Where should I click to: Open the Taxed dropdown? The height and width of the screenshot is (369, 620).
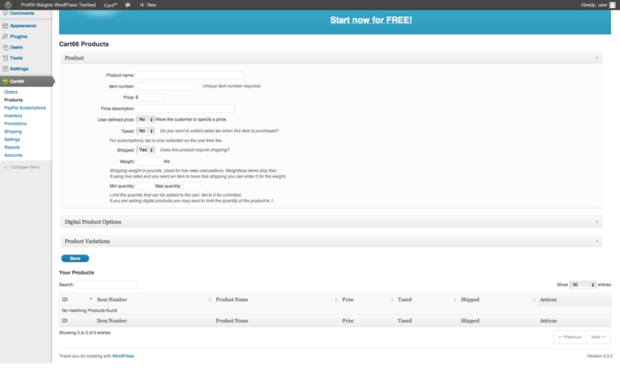click(145, 131)
